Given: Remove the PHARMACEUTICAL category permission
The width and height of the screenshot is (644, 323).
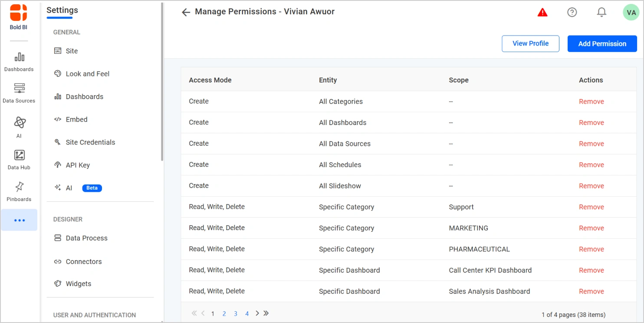Looking at the screenshot, I should click(x=591, y=249).
